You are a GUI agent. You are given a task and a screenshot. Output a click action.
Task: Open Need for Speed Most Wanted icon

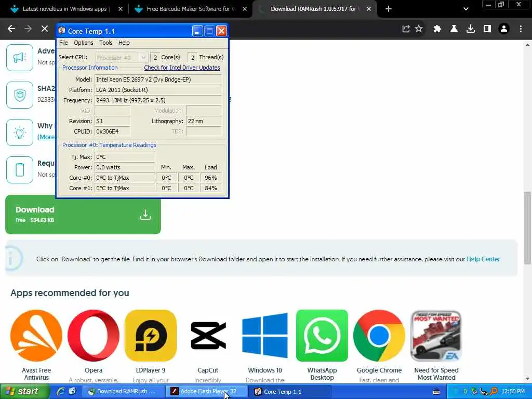(436, 336)
